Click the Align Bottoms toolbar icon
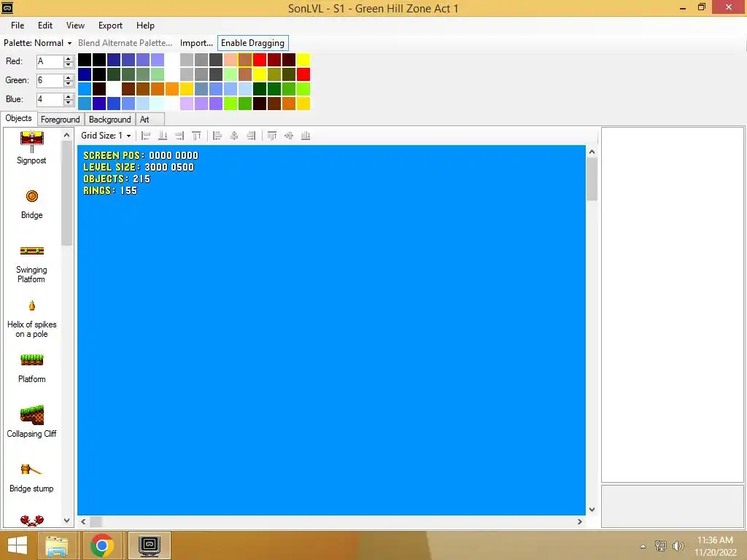The width and height of the screenshot is (747, 560). (306, 136)
